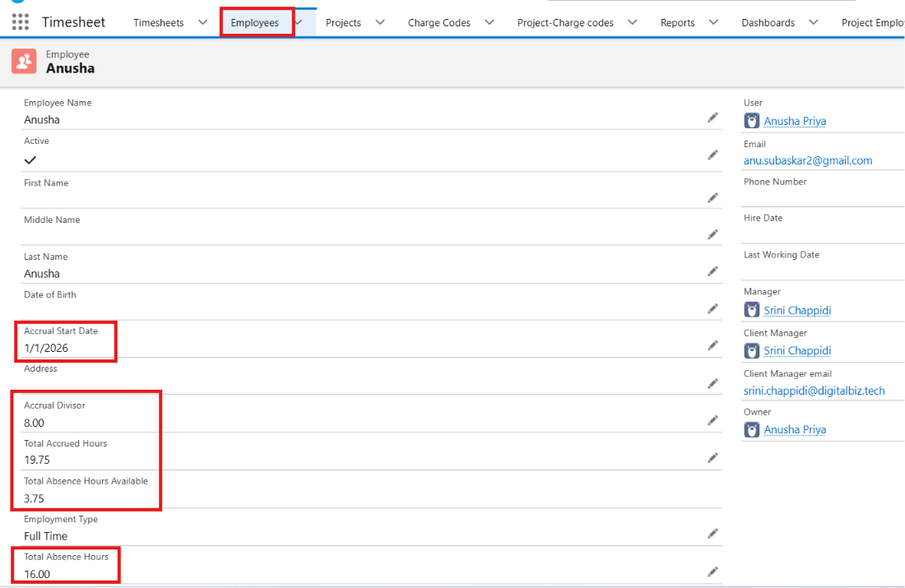
Task: Click the Last Name value Anusha
Action: click(42, 274)
